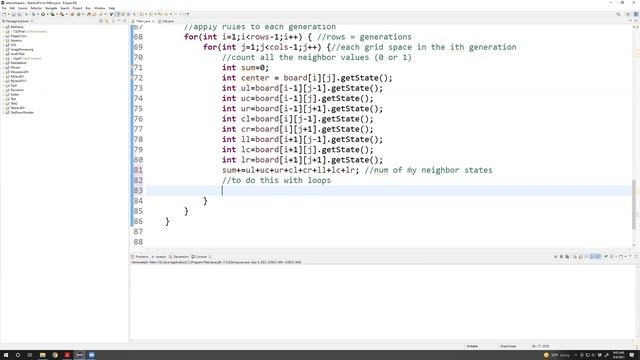Select the Recursion project in Package Explorer
Screen dimensions: 640x360
17,90
